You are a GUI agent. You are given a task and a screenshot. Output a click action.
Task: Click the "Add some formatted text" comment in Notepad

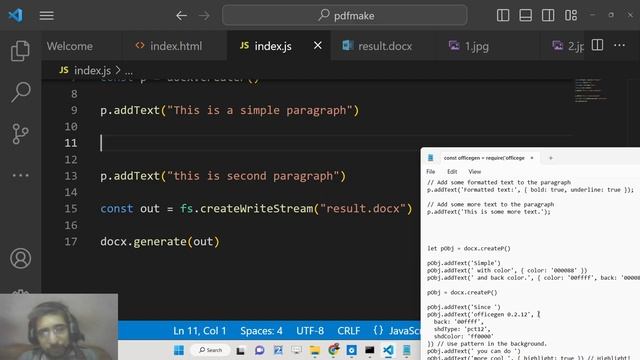(x=499, y=182)
